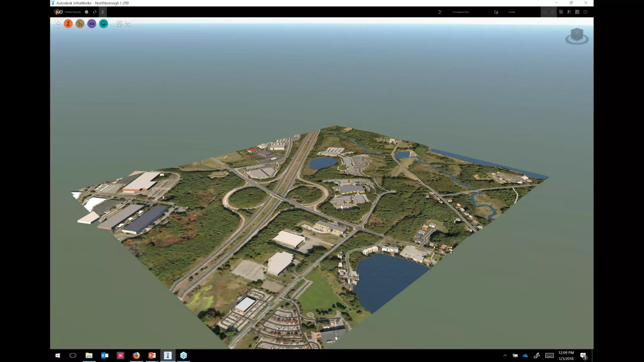This screenshot has height=362, width=644.
Task: Open File Explorer from the taskbar
Action: [89, 355]
